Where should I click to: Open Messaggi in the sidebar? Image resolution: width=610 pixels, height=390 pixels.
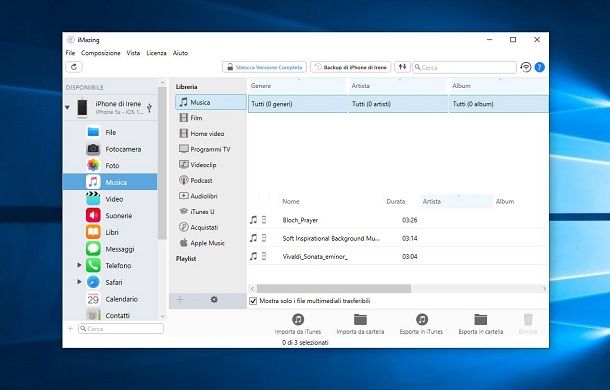point(110,249)
